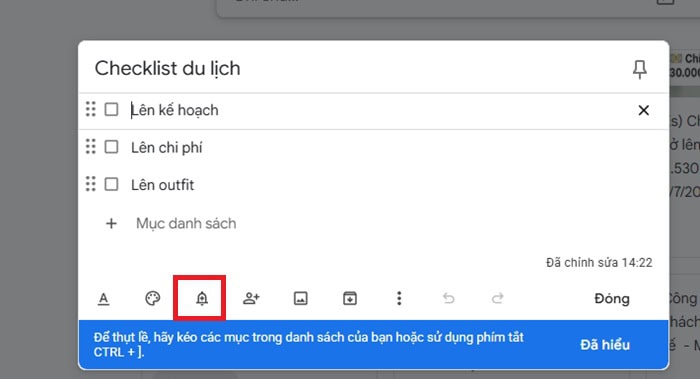The height and width of the screenshot is (379, 700).
Task: Grab drag handle of Lên kế hoạch
Action: pyautogui.click(x=91, y=109)
